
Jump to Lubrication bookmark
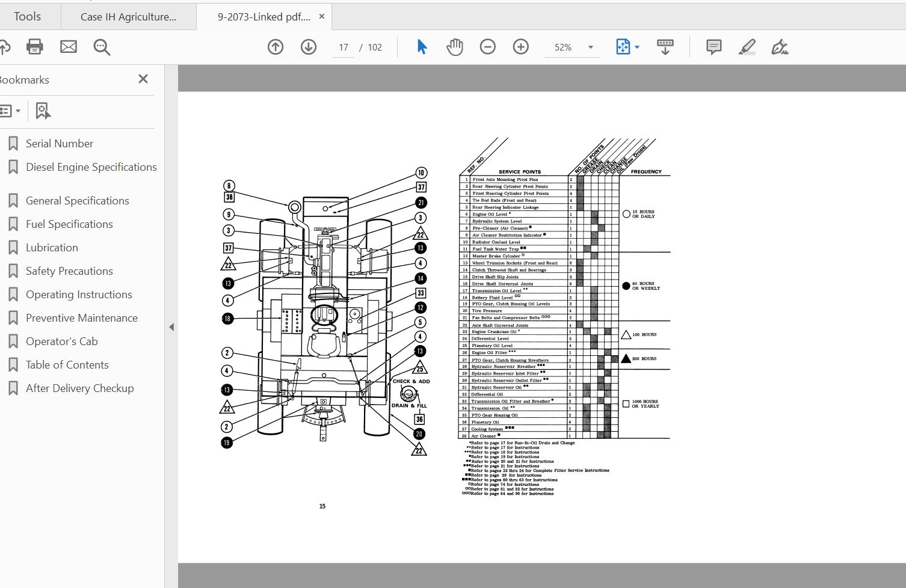[52, 248]
